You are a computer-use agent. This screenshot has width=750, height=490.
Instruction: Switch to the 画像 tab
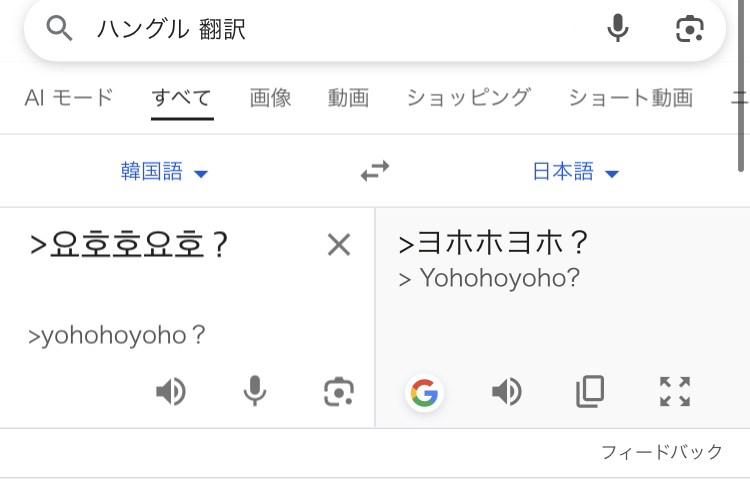tap(270, 98)
